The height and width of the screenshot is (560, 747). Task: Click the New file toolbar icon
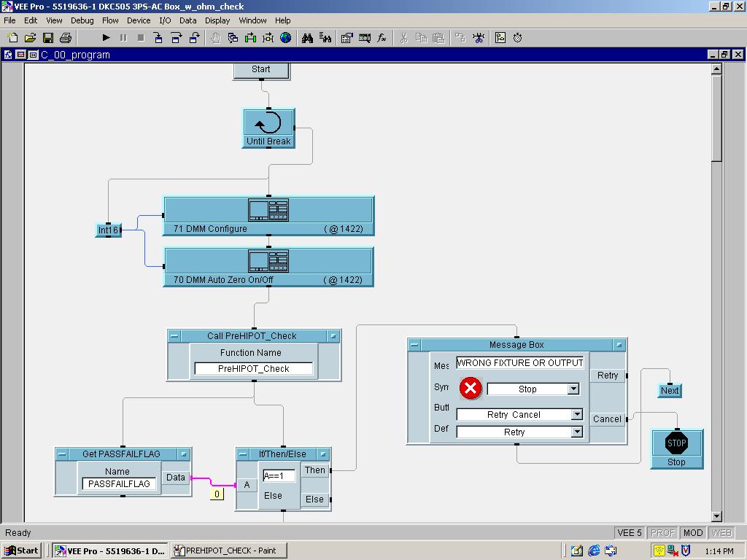[x=12, y=38]
